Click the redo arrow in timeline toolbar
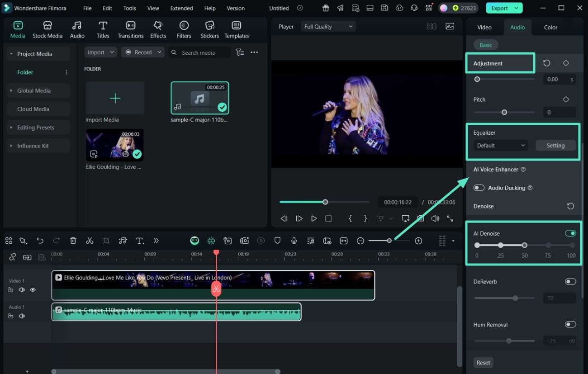 pyautogui.click(x=57, y=241)
